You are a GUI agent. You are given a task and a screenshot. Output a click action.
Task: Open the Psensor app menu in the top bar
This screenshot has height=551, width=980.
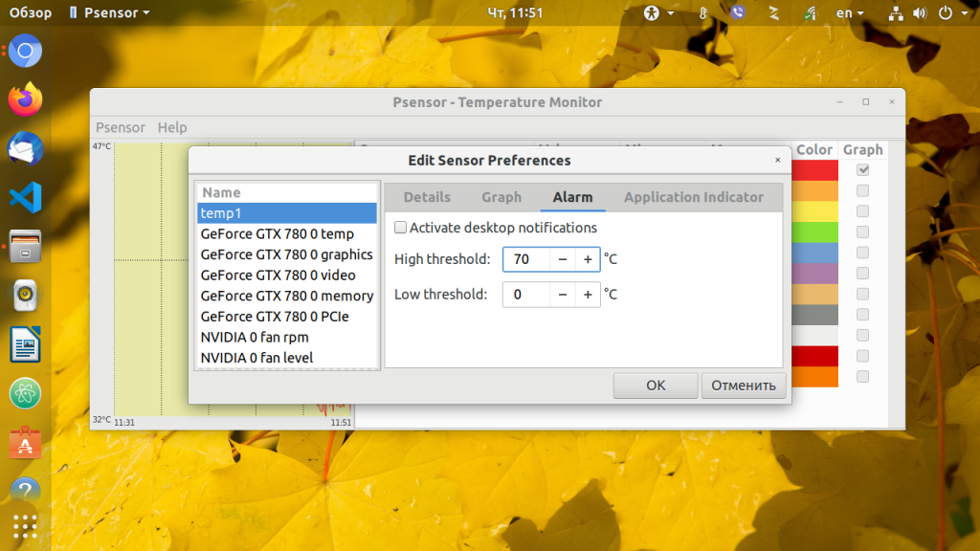pyautogui.click(x=109, y=12)
